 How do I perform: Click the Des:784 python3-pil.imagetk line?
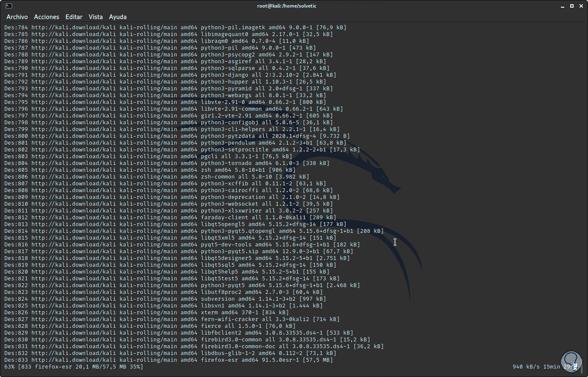pyautogui.click(x=175, y=27)
